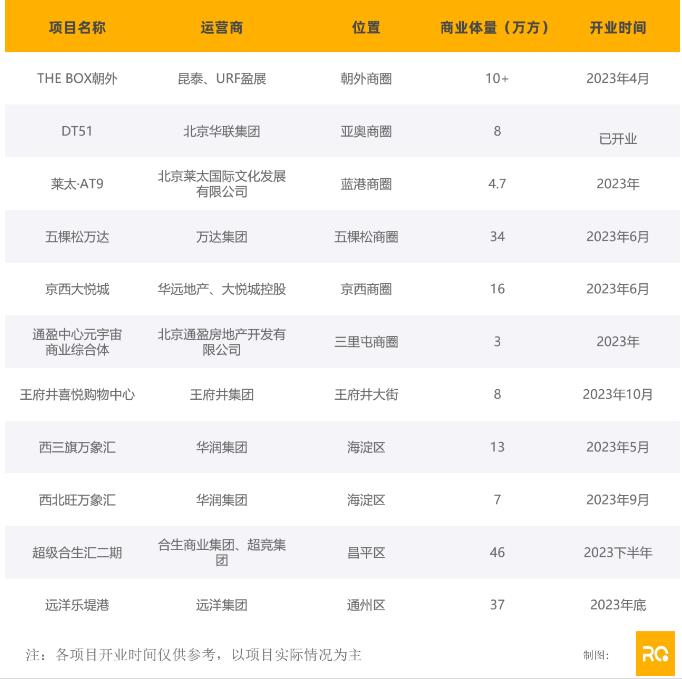Select the 王府井喜悦购物中心 project cell

coord(77,395)
